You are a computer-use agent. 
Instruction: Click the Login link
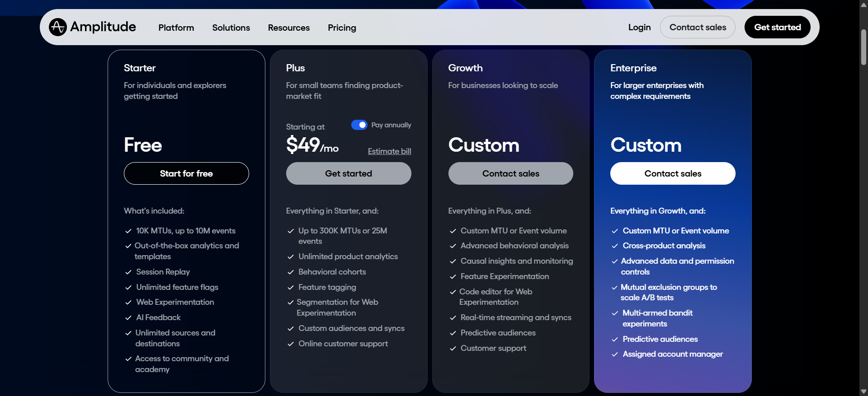click(x=639, y=27)
